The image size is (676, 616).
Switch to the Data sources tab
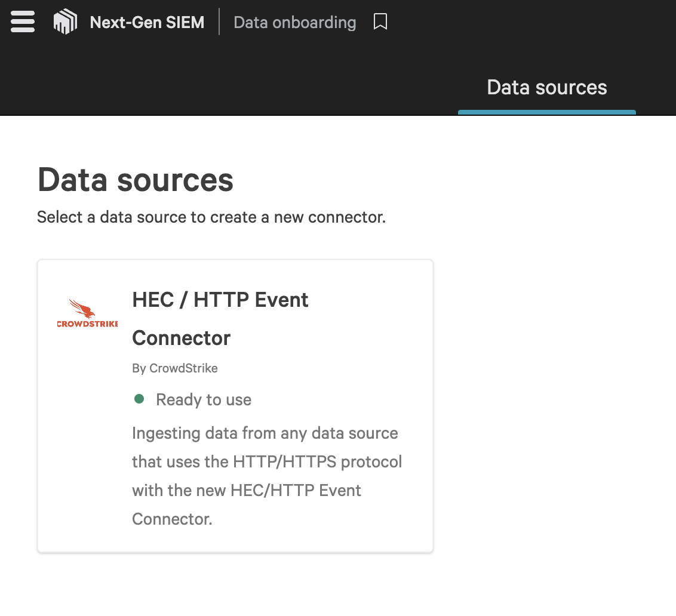(x=546, y=87)
